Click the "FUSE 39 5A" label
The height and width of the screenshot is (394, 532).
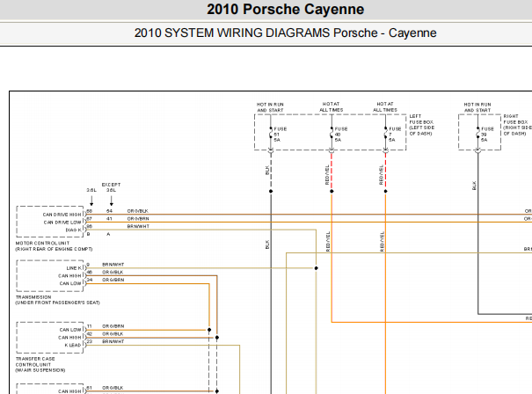click(487, 135)
